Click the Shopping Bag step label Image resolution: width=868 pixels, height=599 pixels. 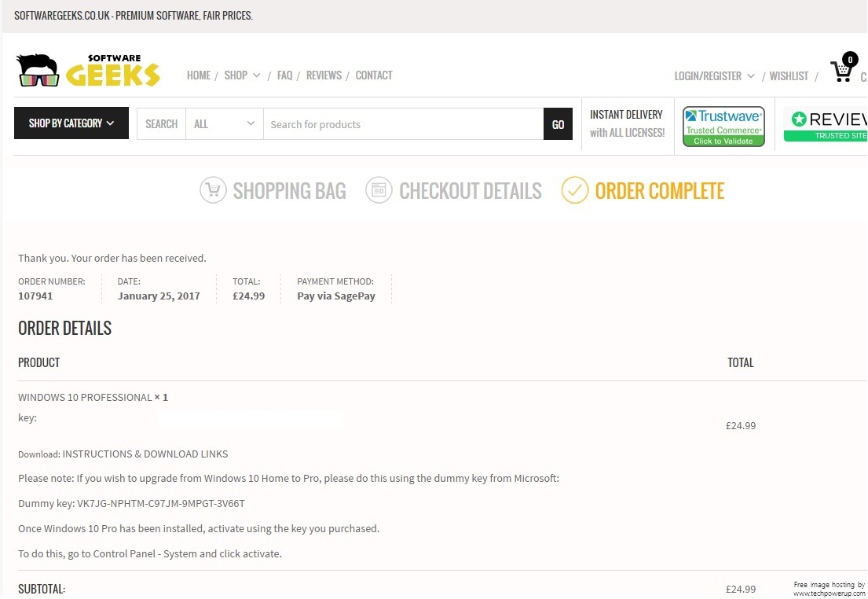click(x=290, y=190)
